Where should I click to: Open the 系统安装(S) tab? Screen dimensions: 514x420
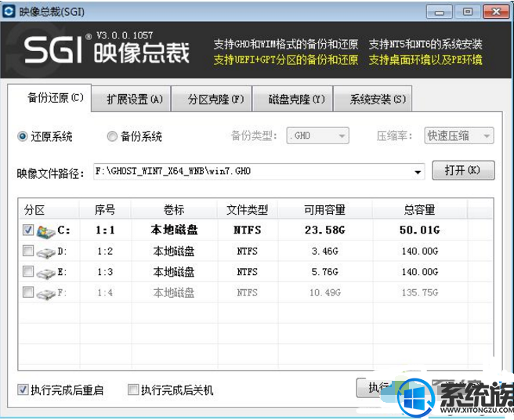coord(373,99)
